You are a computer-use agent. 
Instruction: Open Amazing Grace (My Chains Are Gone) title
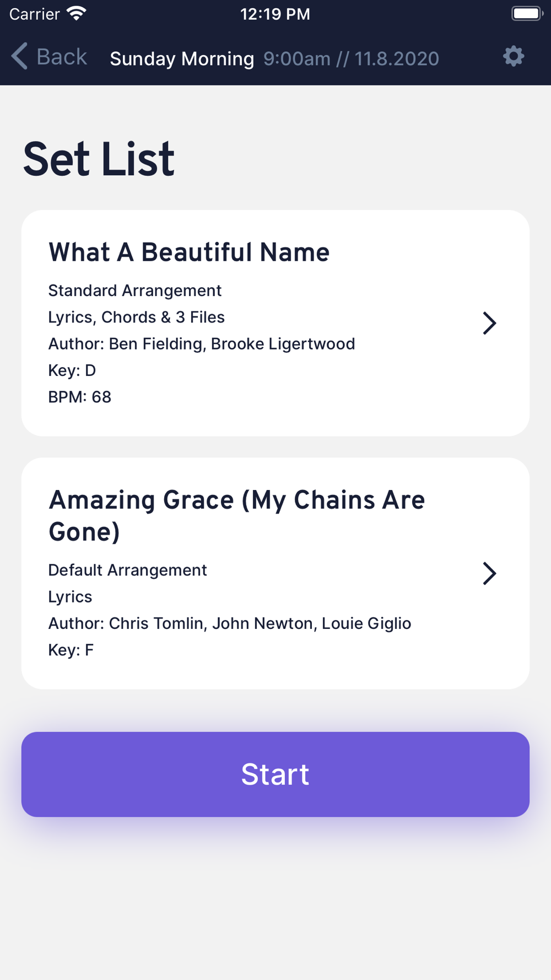[237, 516]
